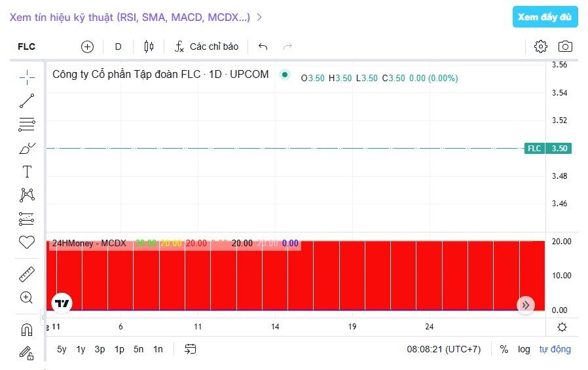Select the text annotation tool
588x370 pixels.
click(x=27, y=172)
